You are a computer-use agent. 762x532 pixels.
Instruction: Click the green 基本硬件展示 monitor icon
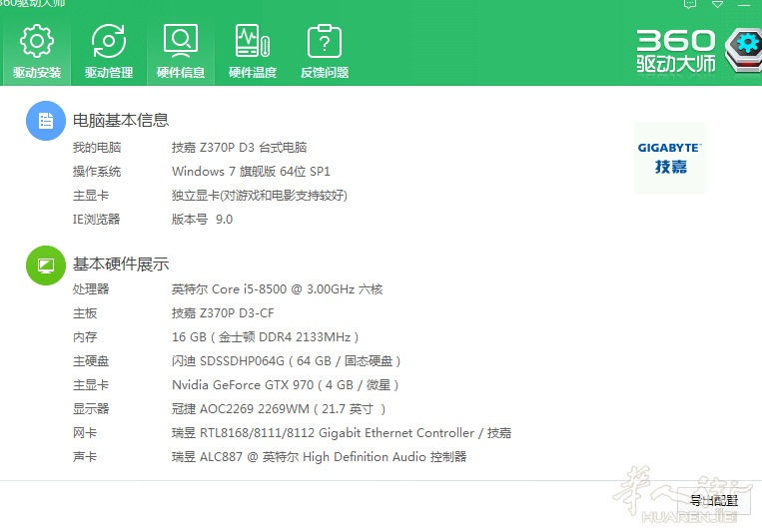46,266
